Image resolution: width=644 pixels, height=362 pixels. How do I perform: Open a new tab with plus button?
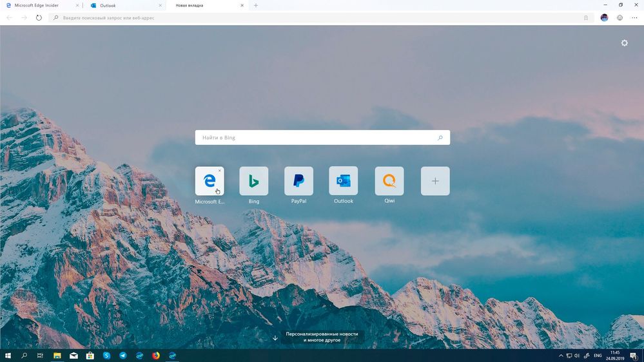click(256, 5)
